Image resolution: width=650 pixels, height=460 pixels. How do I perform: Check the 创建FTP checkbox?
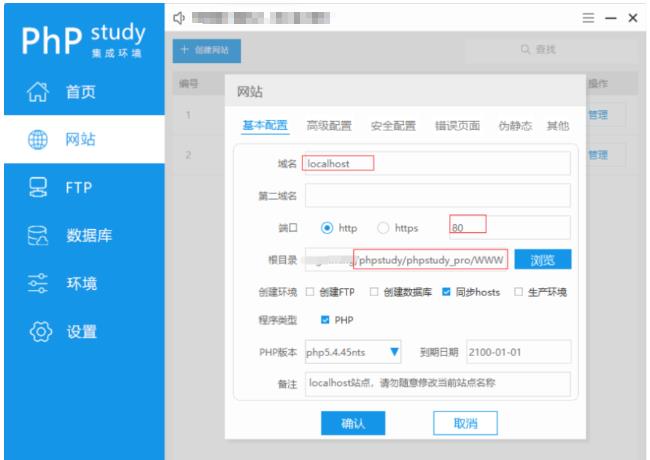coord(310,292)
